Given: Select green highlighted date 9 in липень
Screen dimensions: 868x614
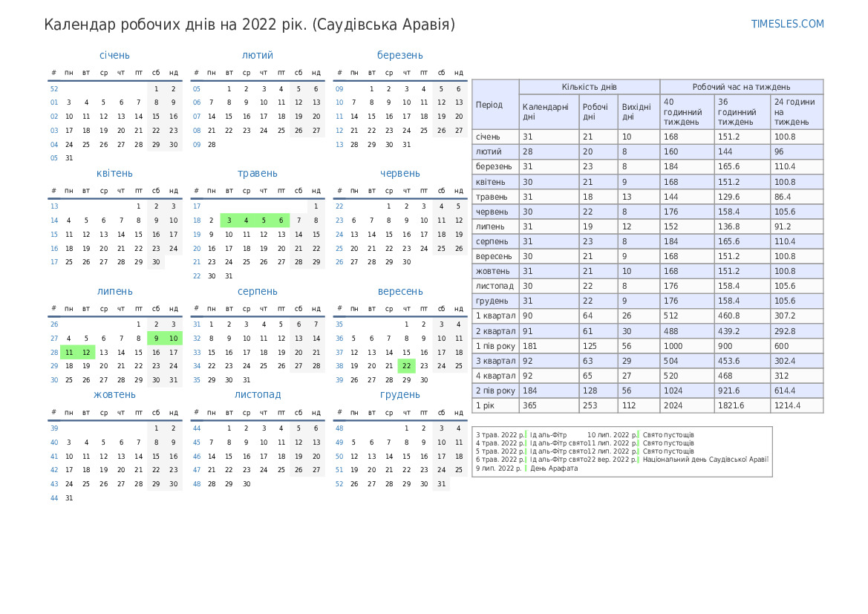Looking at the screenshot, I should [x=156, y=338].
